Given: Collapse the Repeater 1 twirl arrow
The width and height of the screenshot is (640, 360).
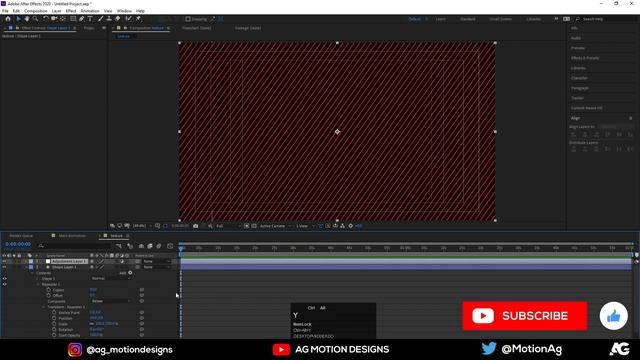Looking at the screenshot, I should (x=38, y=284).
